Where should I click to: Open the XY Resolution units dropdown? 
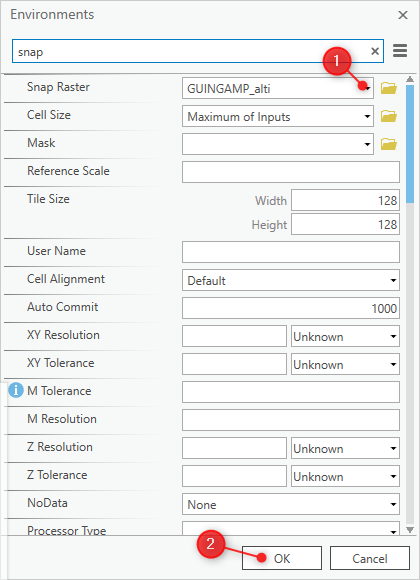point(345,336)
